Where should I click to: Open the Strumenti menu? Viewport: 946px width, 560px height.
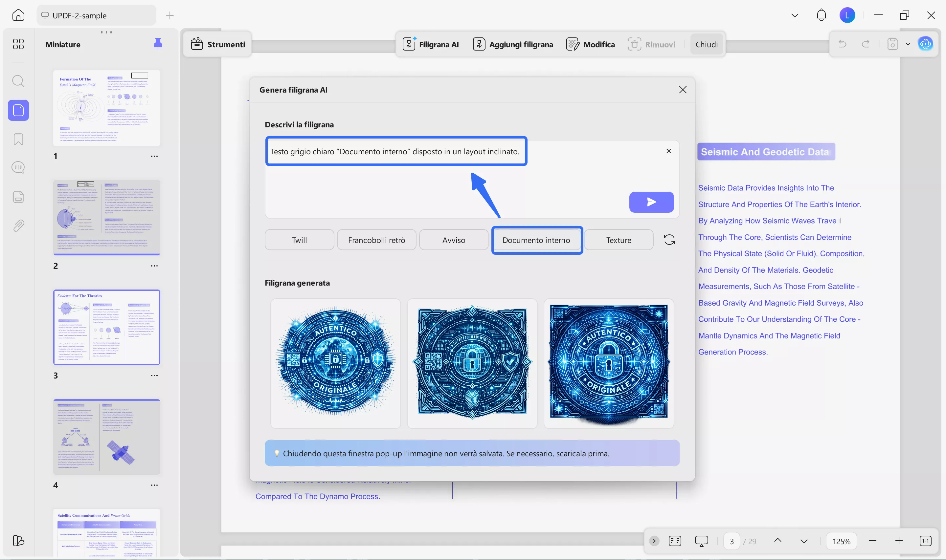(x=218, y=44)
